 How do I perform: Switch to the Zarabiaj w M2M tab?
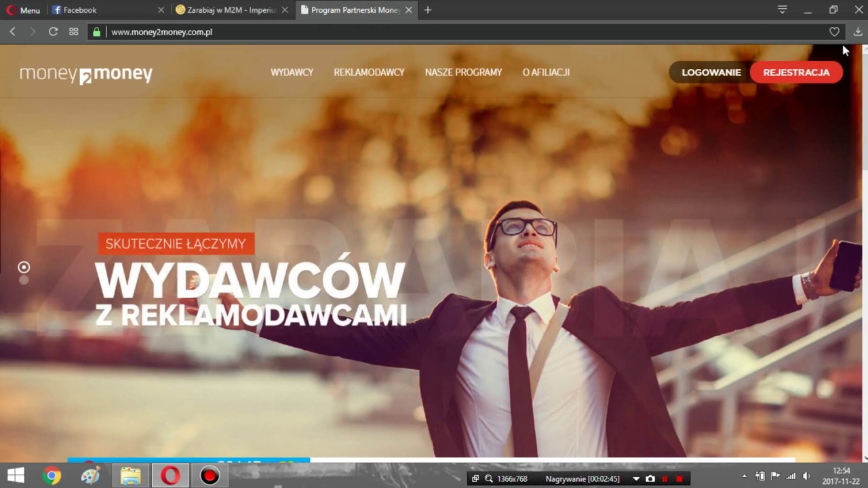pyautogui.click(x=231, y=10)
